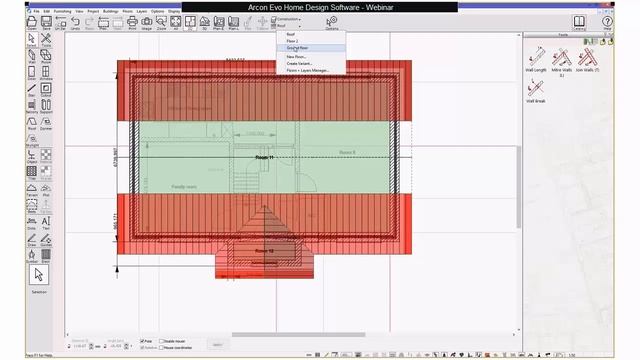Viewport: 640px width, 360px height.
Task: Select the Window tool icon
Action: coord(46,73)
